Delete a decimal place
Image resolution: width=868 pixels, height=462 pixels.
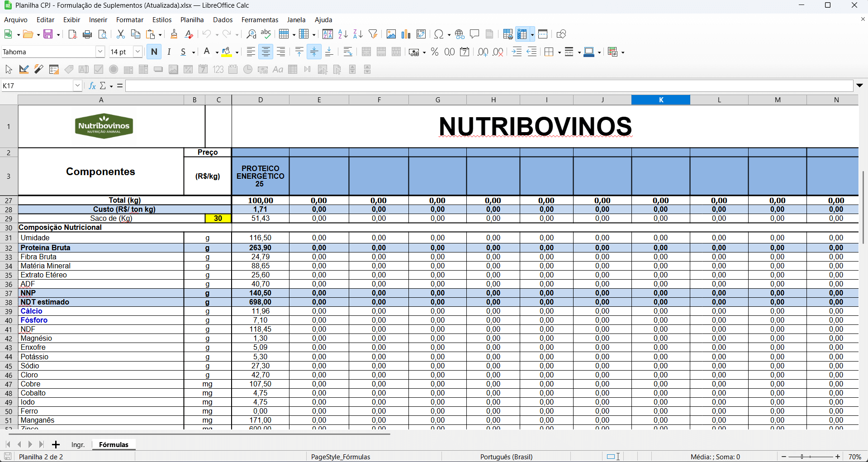(x=498, y=52)
